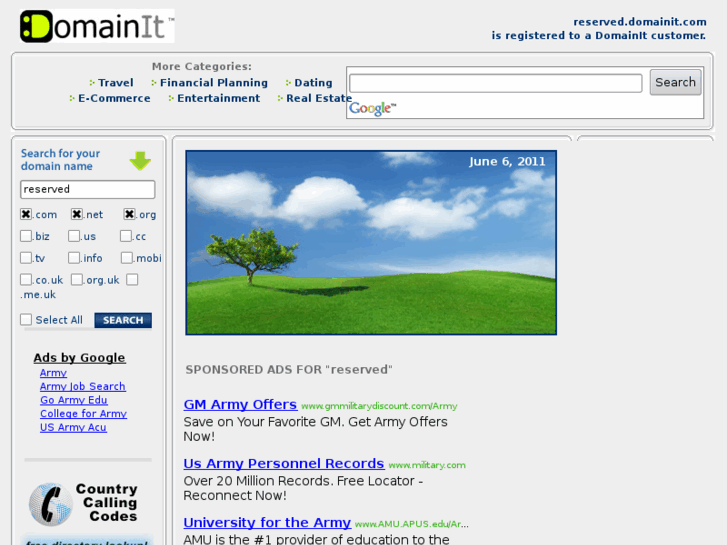Open the College for Army link
The image size is (727, 545).
(x=83, y=414)
